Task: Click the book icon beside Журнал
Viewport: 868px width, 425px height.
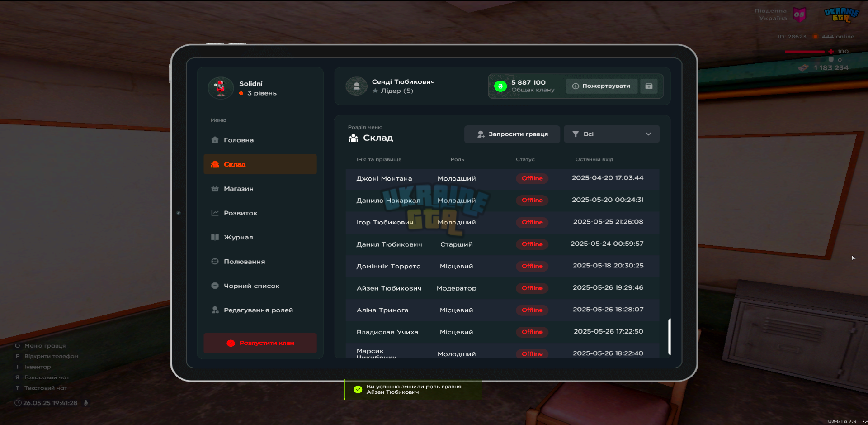Action: [x=215, y=237]
